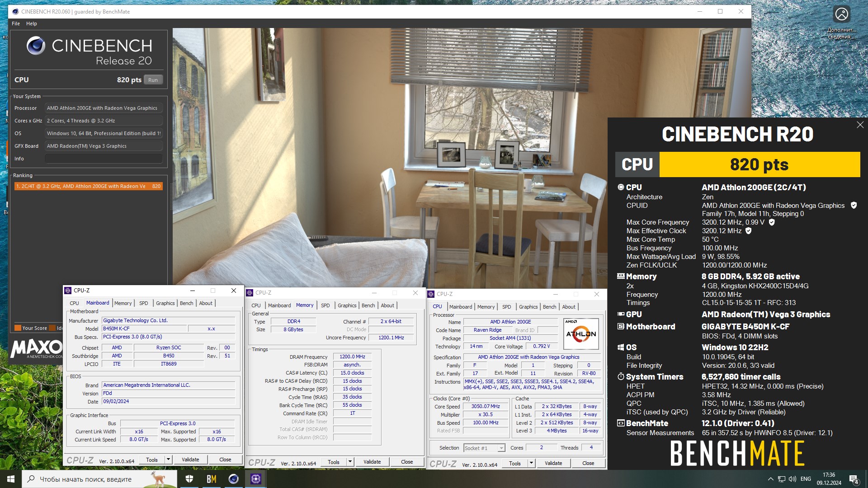Switch to SPD tab in Mainboard CPU-Z window
The height and width of the screenshot is (488, 868).
point(143,303)
